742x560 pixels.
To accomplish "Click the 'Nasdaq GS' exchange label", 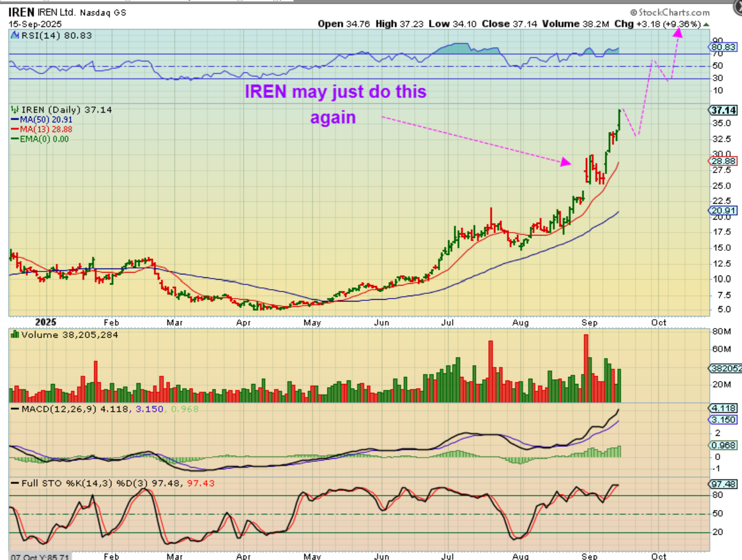I will [x=104, y=12].
